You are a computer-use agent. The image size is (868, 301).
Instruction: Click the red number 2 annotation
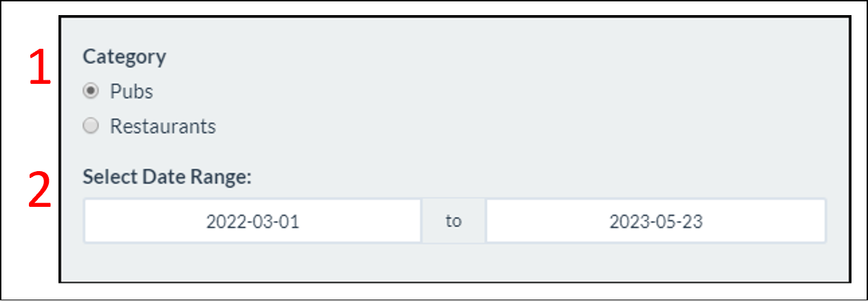(x=41, y=189)
